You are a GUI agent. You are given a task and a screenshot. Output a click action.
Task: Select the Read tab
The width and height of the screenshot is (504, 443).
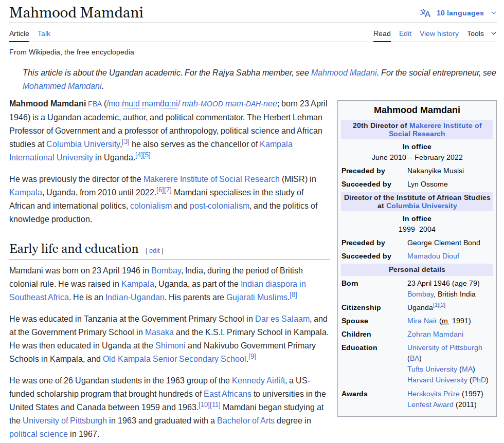tap(382, 34)
